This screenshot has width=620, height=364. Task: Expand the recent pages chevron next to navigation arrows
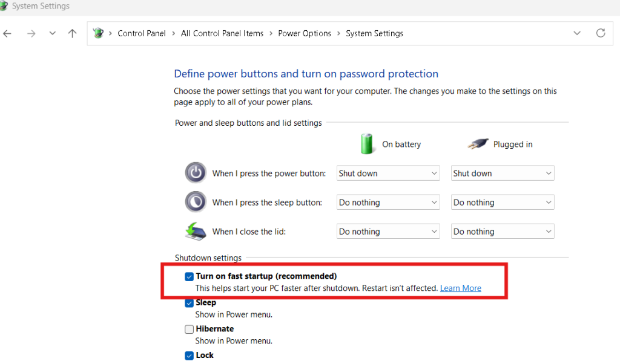point(52,33)
